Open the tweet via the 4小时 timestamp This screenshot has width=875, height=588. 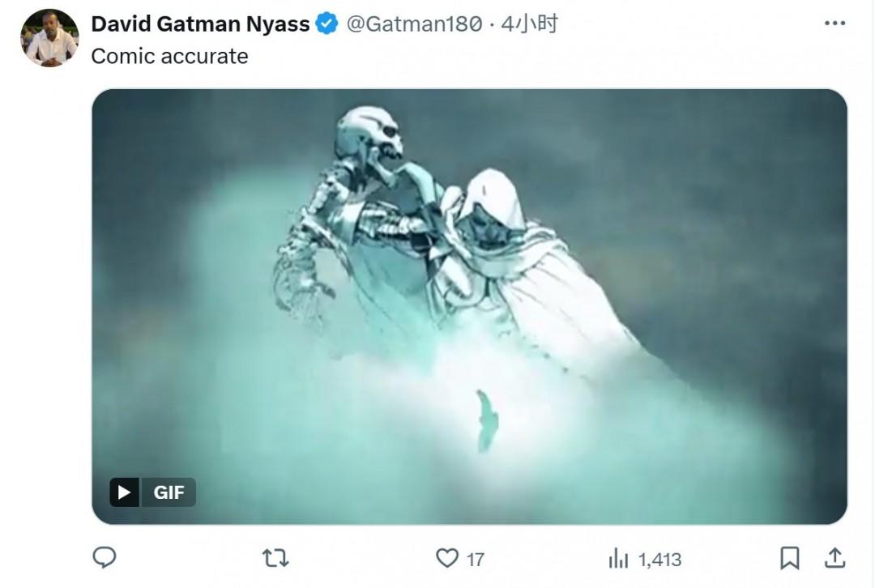tap(529, 24)
